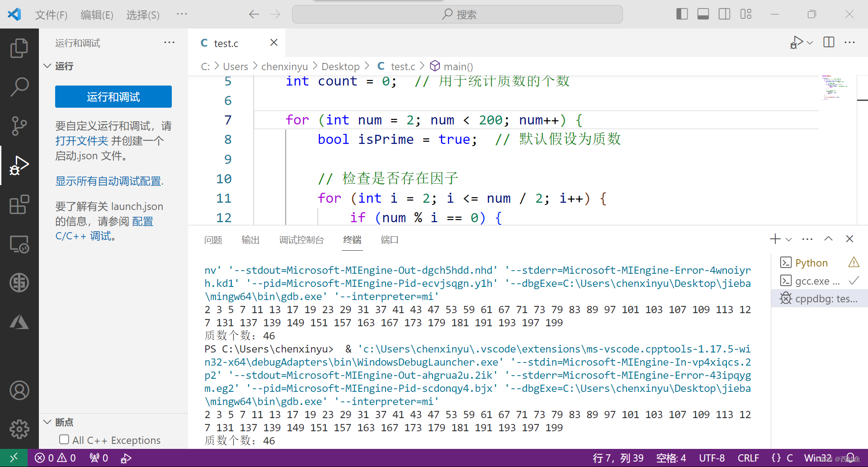Switch to the 问题 panel tab
868x467 pixels.
pos(213,240)
